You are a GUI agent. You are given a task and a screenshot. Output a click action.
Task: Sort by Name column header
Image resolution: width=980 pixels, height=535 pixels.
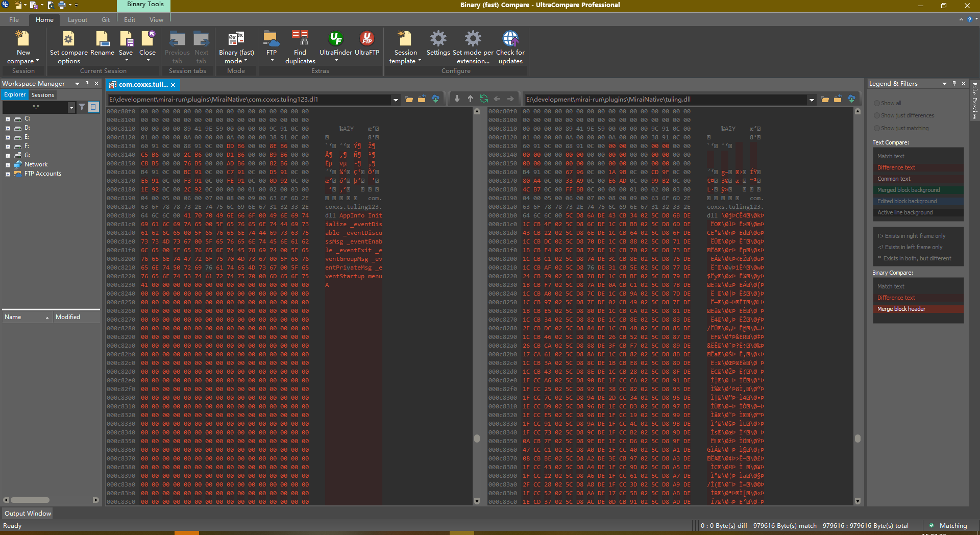(x=26, y=317)
